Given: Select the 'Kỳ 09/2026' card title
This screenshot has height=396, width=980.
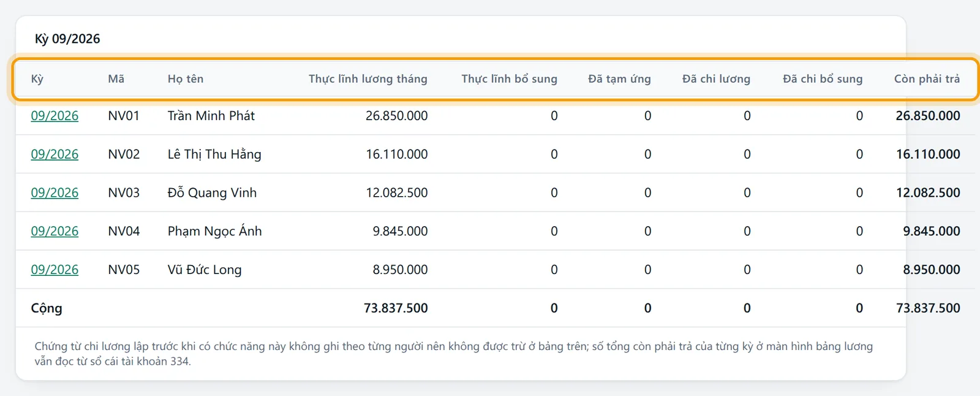Looking at the screenshot, I should pos(67,39).
